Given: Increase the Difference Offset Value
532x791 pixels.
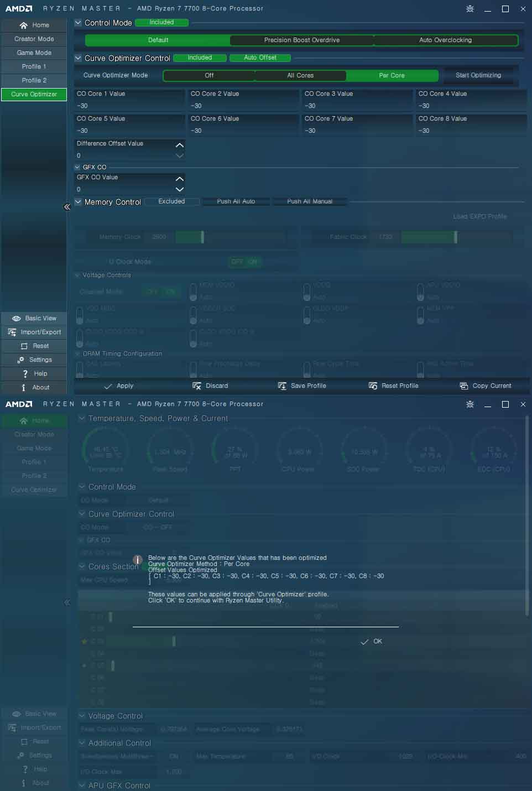Looking at the screenshot, I should [179, 145].
